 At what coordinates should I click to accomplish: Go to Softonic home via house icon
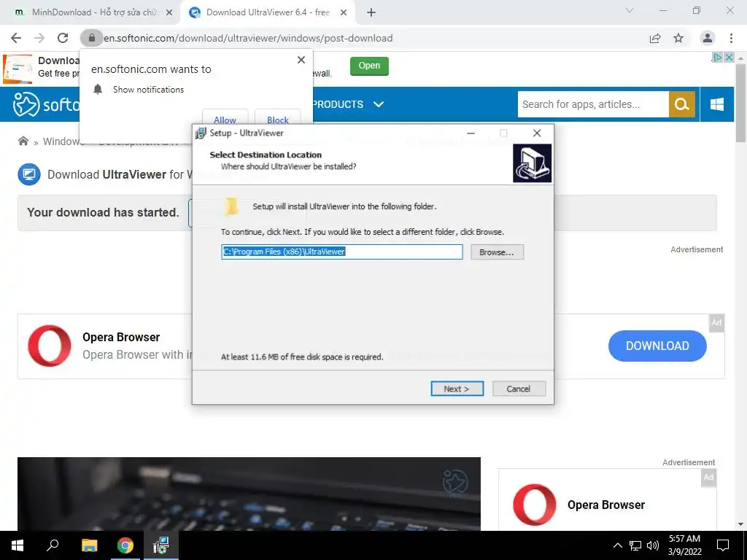click(23, 141)
